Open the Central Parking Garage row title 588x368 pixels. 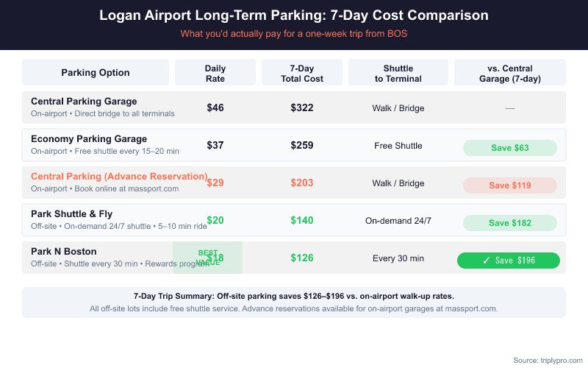[x=84, y=102]
